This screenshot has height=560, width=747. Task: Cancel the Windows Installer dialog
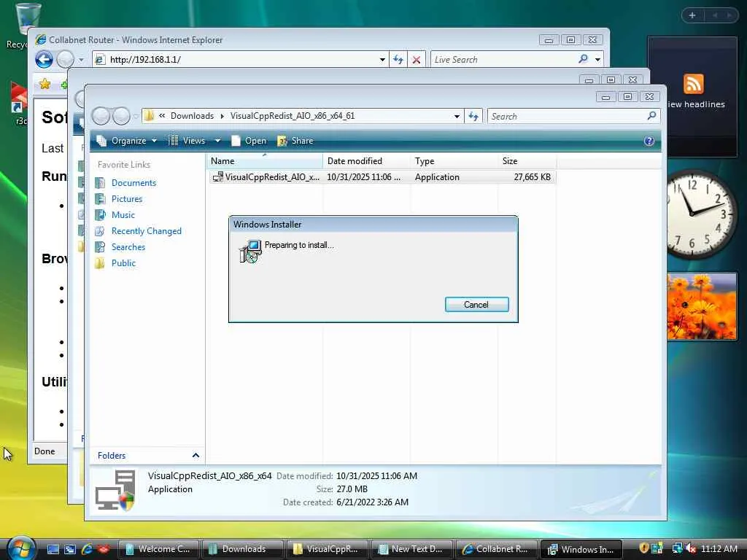click(476, 305)
